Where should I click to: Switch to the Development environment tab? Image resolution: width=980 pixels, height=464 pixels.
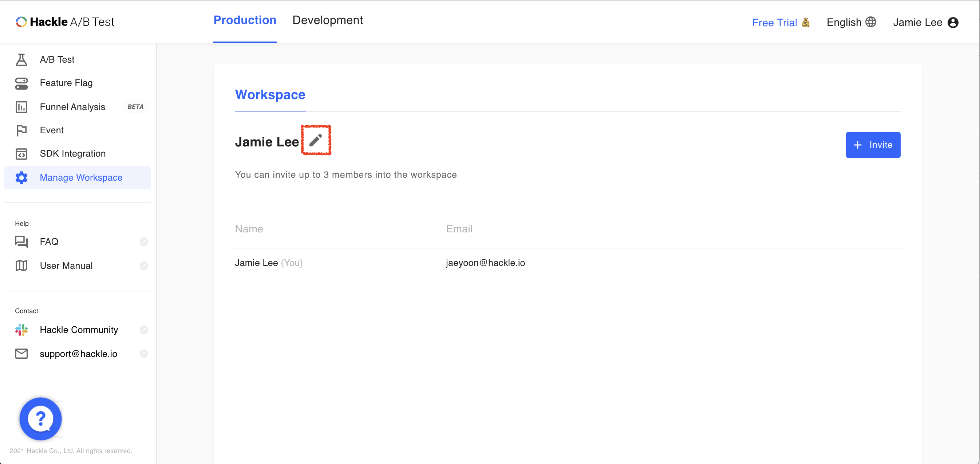327,20
